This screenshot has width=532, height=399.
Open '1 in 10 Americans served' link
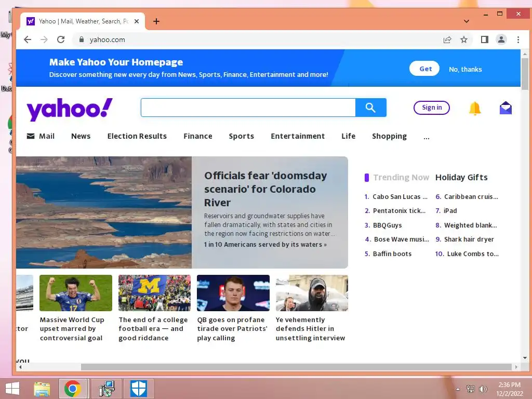pos(265,245)
